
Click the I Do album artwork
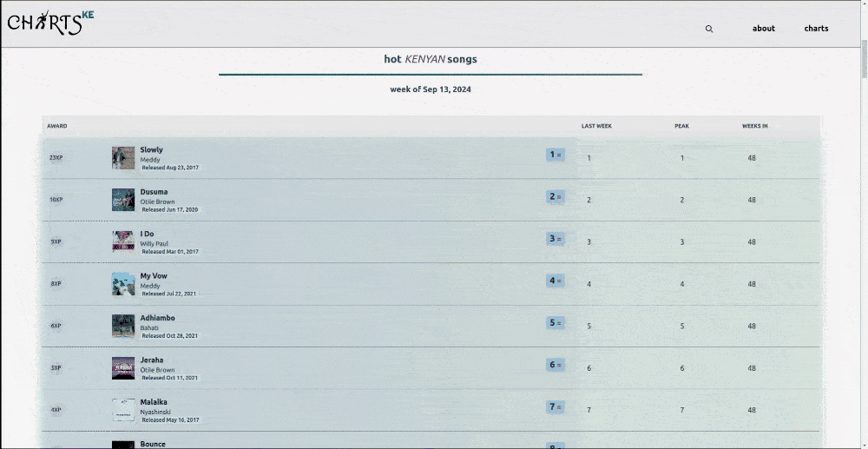[123, 241]
